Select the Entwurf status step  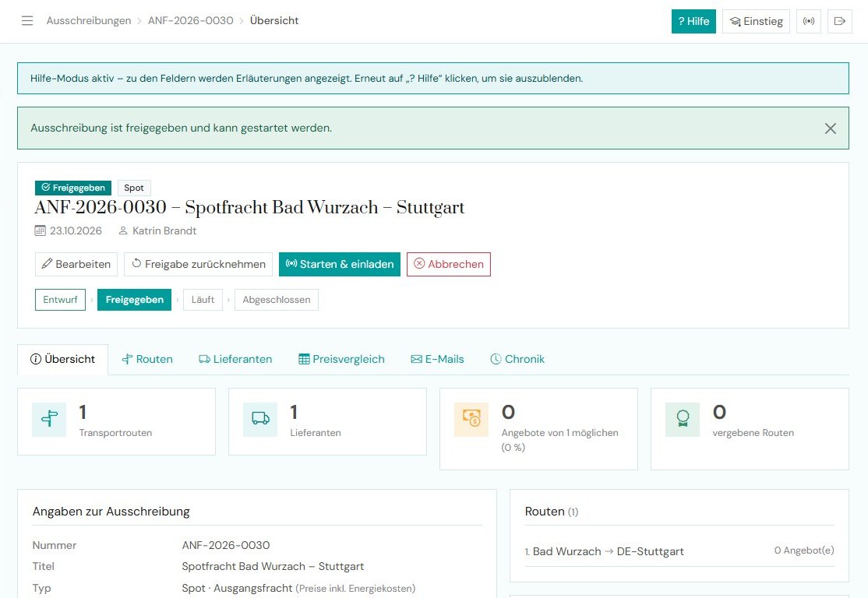point(60,300)
